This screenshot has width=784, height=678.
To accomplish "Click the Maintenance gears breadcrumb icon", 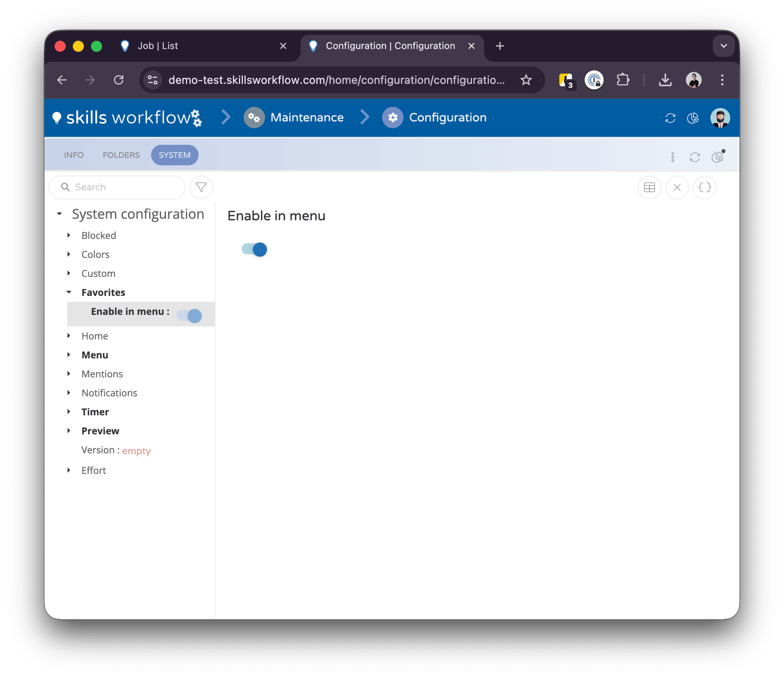I will pyautogui.click(x=254, y=117).
